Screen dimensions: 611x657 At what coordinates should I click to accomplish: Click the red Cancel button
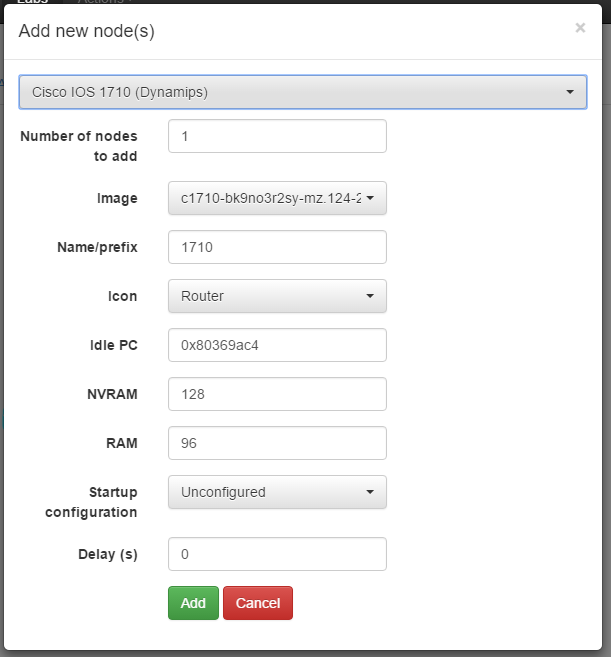point(258,603)
